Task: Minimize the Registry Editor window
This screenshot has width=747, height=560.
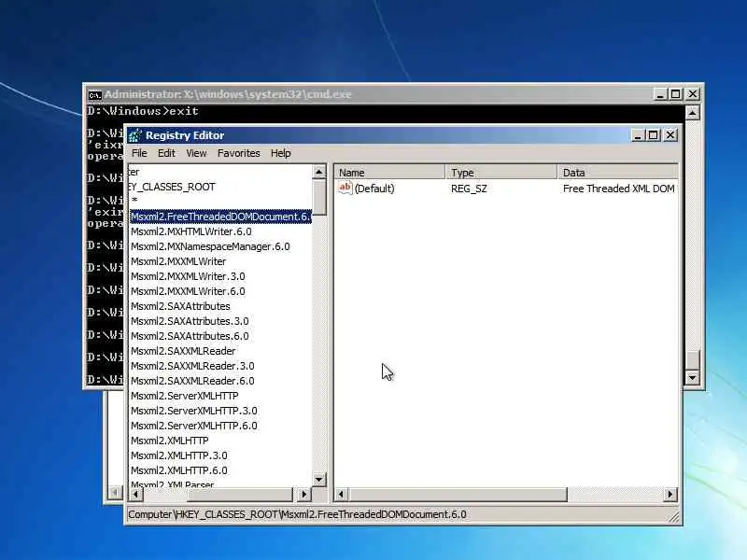Action: click(x=639, y=135)
